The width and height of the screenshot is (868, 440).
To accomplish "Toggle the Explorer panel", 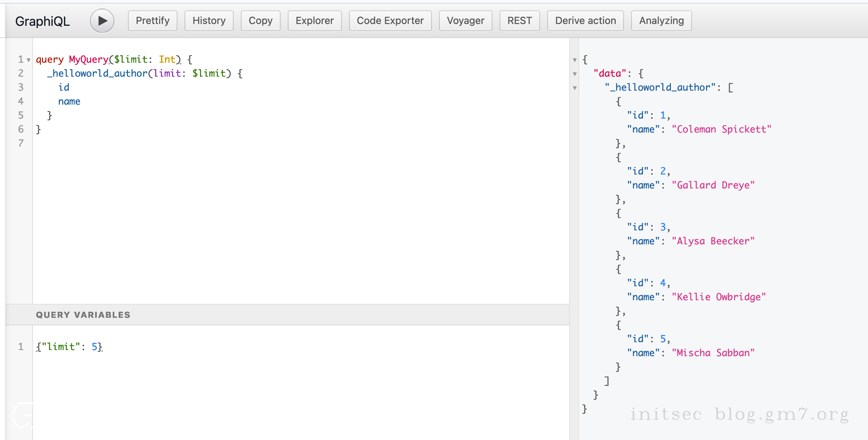I will [314, 21].
